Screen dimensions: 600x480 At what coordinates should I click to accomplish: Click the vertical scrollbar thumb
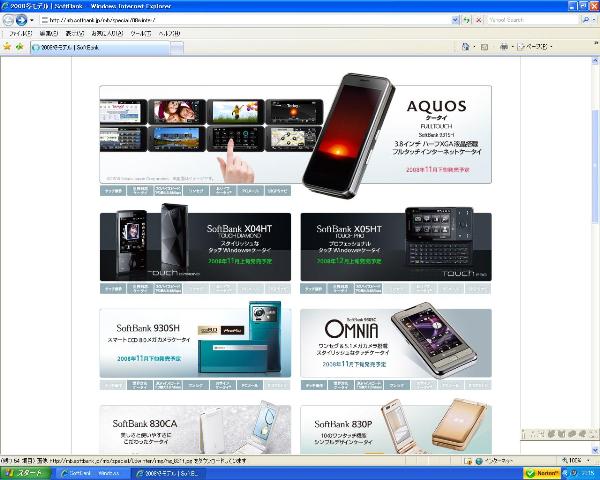[x=595, y=165]
